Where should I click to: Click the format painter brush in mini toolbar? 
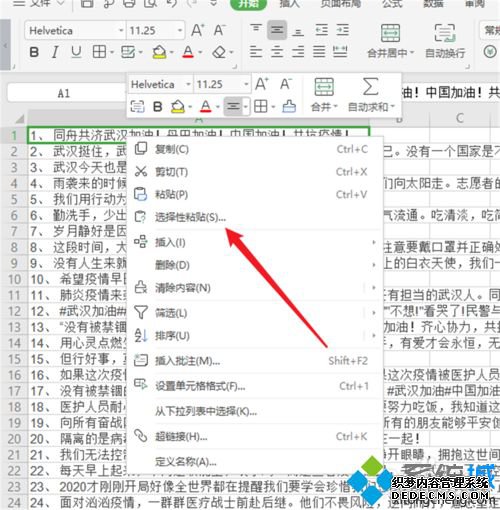(289, 107)
